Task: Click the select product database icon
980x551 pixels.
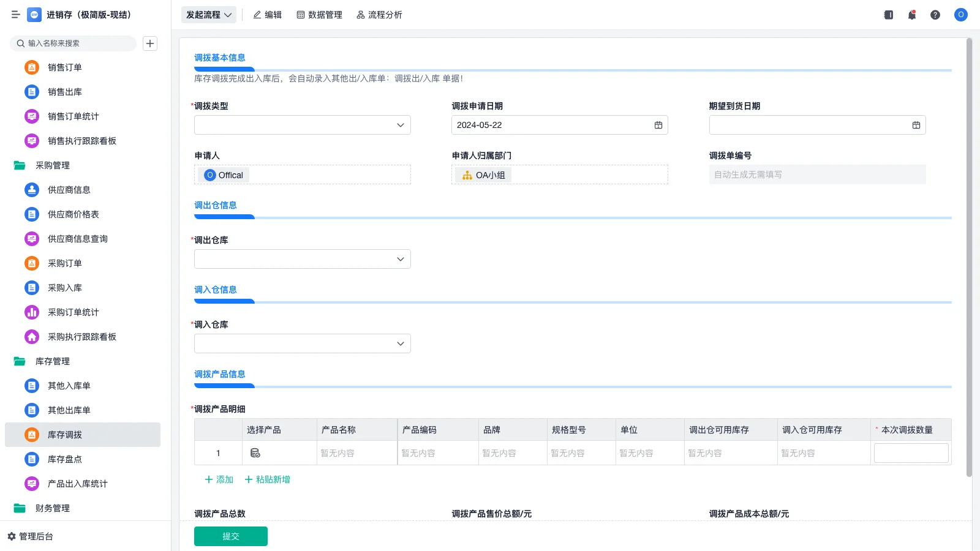Action: [x=255, y=453]
